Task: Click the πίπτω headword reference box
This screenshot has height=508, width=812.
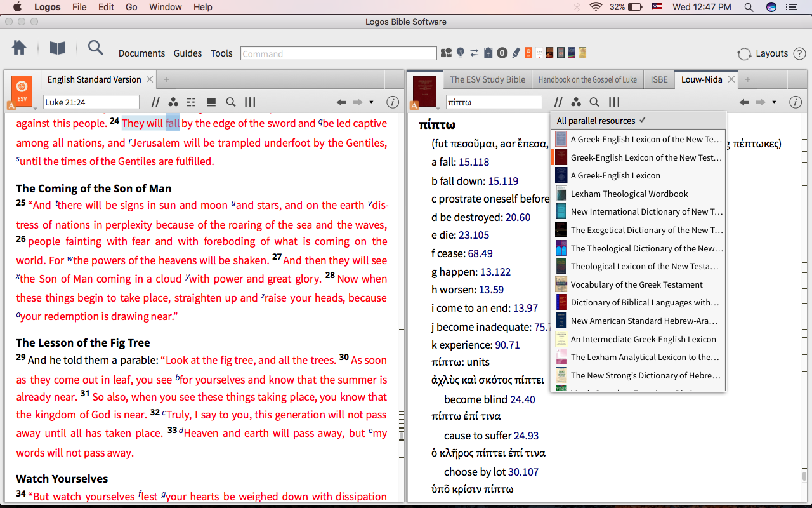Action: (494, 102)
